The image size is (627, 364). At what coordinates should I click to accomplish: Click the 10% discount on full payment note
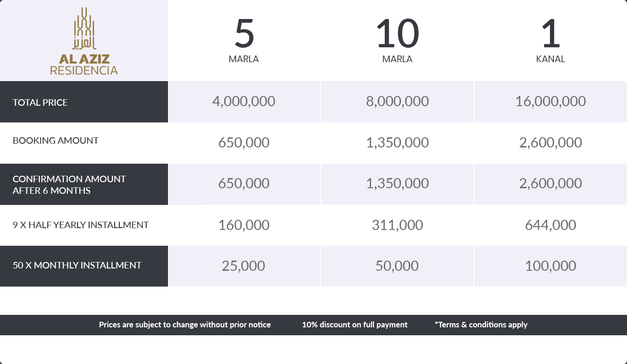pyautogui.click(x=355, y=325)
